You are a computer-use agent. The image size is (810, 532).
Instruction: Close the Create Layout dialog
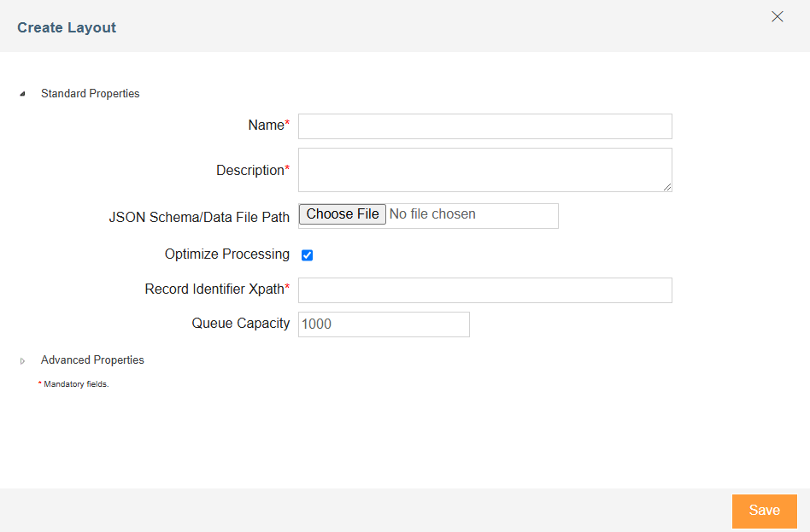(x=777, y=17)
